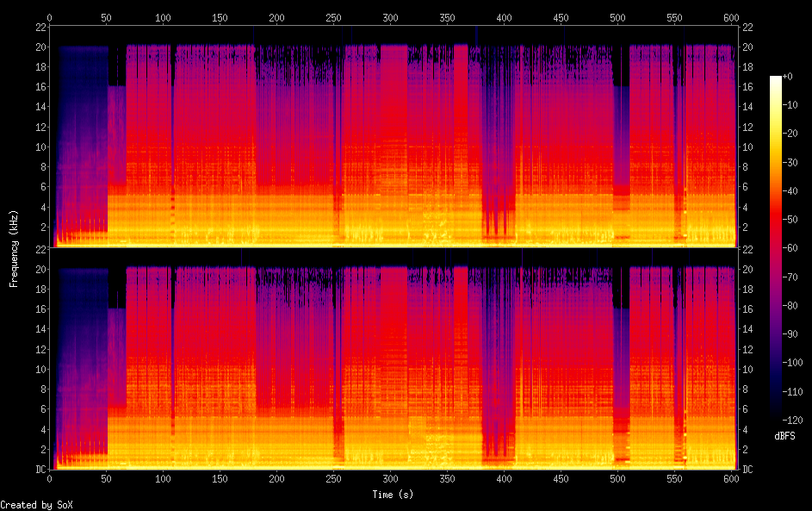
Task: Click the DC label on the bottom-left frequency axis
Action: tap(40, 470)
